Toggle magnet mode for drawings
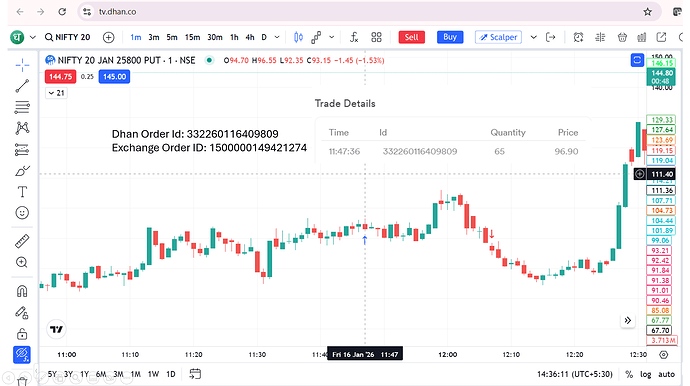The image size is (690, 386). coord(22,291)
